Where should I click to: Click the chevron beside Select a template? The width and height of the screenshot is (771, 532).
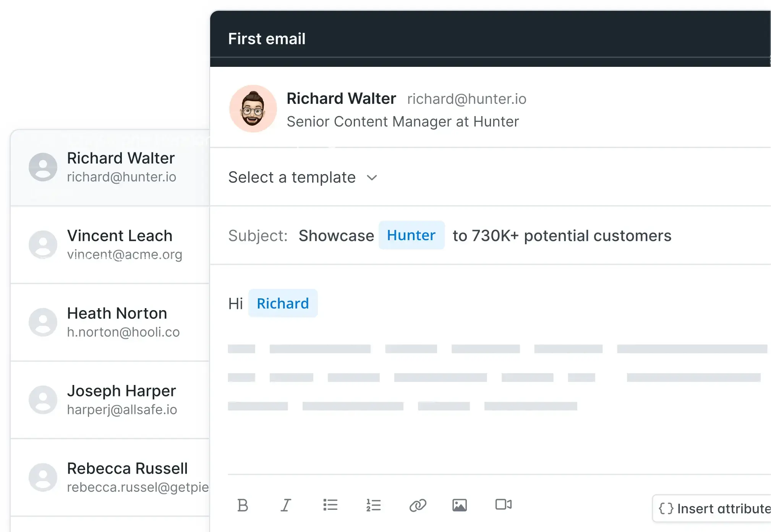pyautogui.click(x=372, y=178)
